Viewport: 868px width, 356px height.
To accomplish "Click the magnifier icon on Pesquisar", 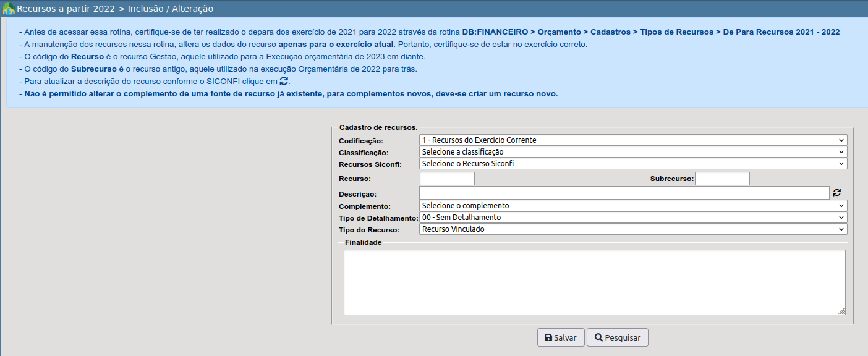I will (598, 338).
